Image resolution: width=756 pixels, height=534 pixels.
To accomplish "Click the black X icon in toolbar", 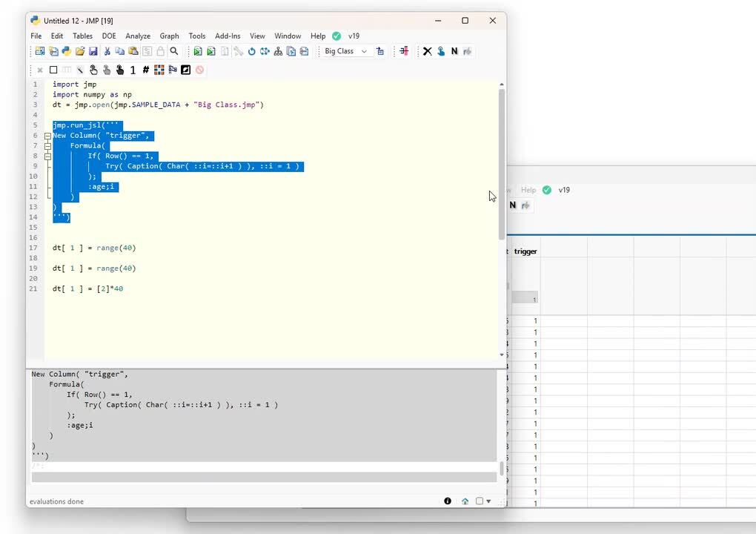I will tap(427, 51).
